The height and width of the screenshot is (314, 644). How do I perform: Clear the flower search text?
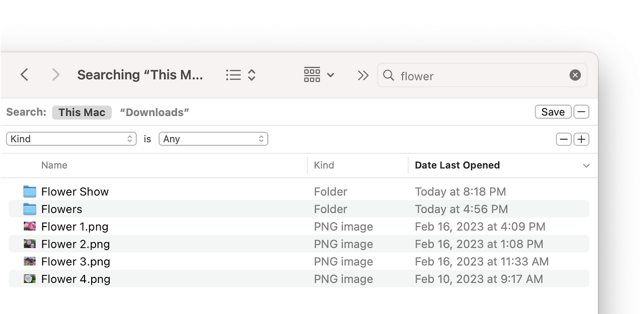575,75
